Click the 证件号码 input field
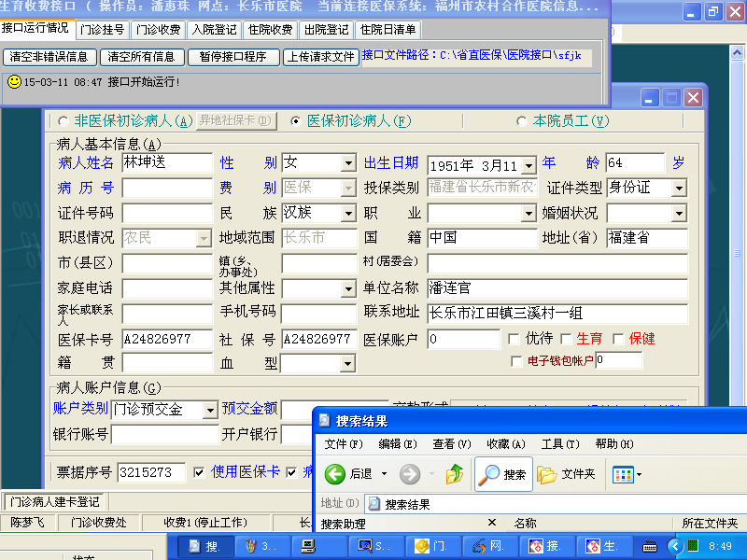Viewport: 747px width, 560px height. coord(167,213)
